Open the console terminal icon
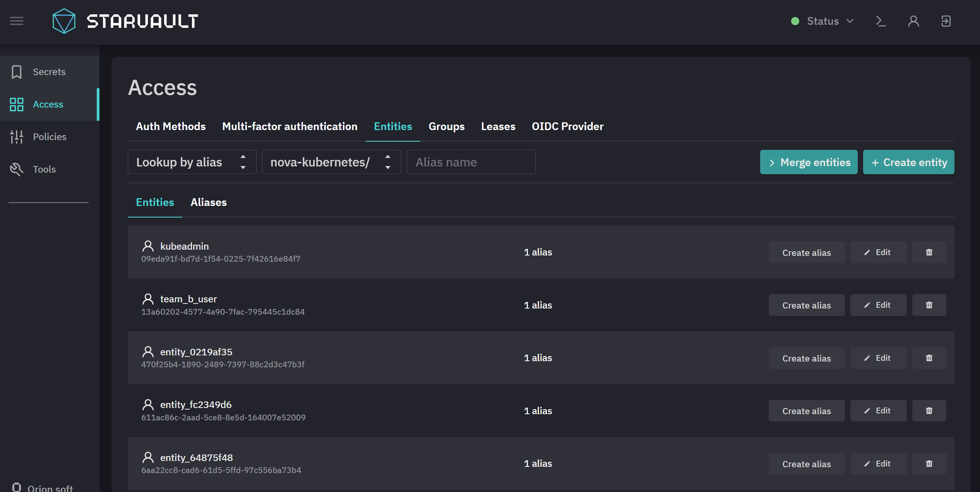This screenshot has height=492, width=980. pyautogui.click(x=881, y=21)
